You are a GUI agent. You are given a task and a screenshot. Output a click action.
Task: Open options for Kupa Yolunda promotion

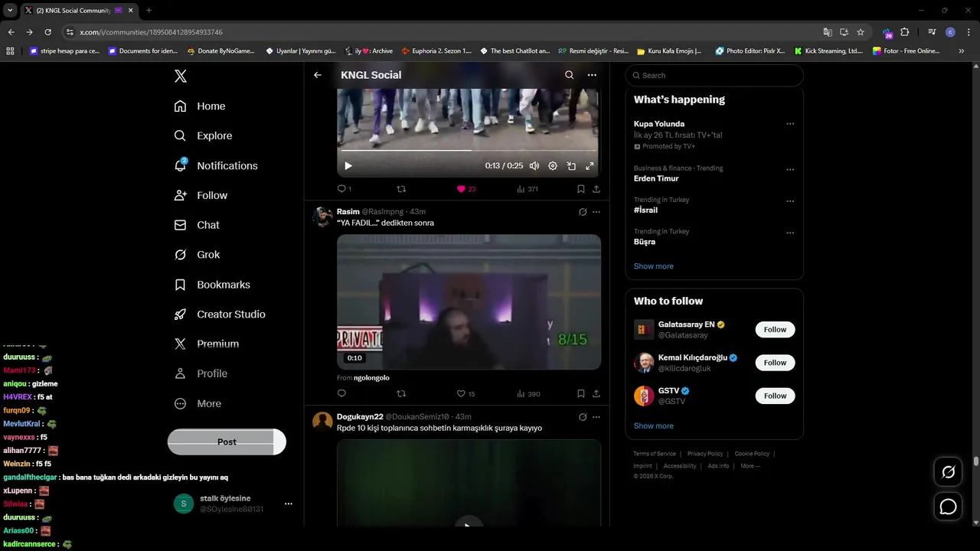click(x=790, y=124)
